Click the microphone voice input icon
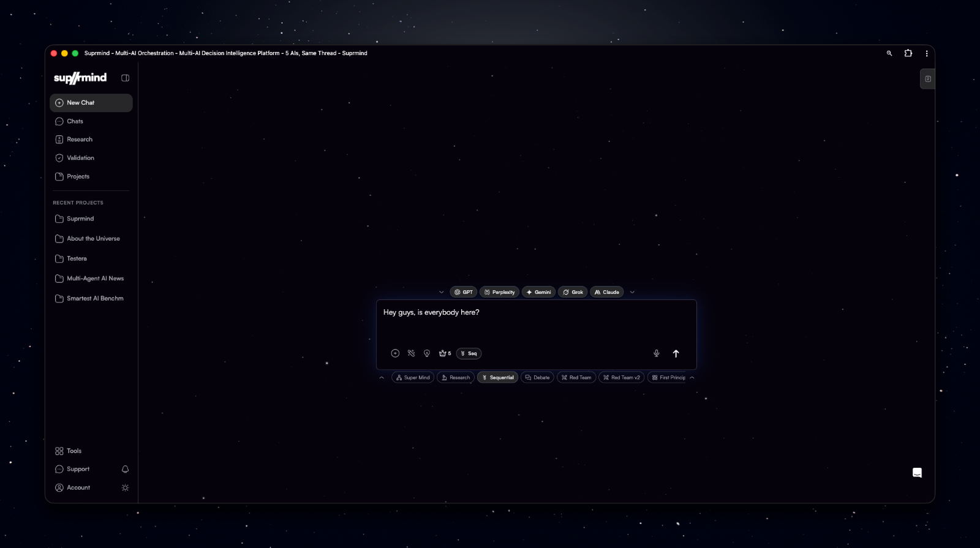The height and width of the screenshot is (548, 980). click(x=656, y=353)
